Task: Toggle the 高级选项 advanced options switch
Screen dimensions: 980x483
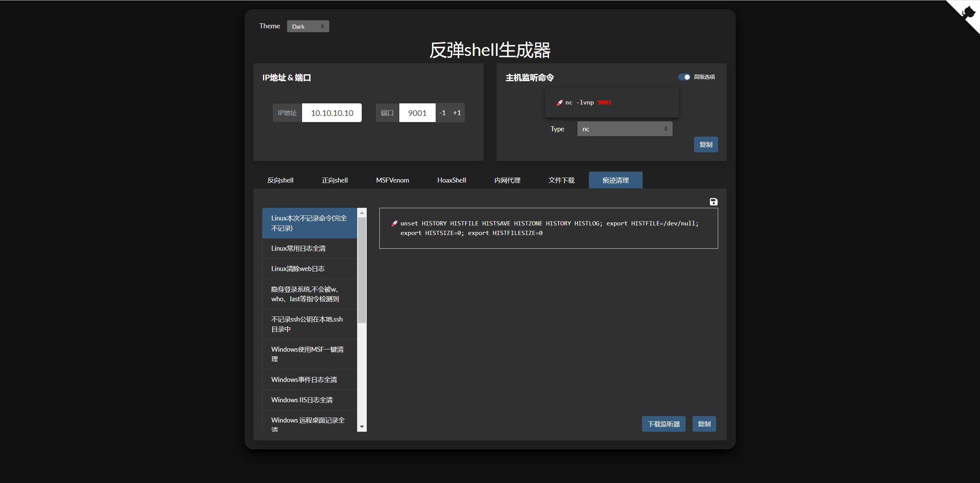Action: tap(684, 77)
